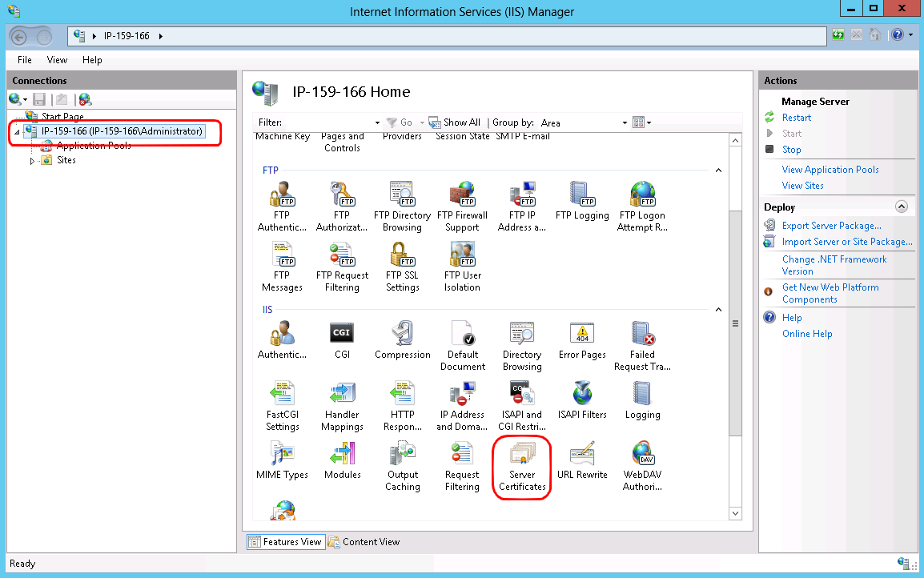The height and width of the screenshot is (578, 924).
Task: Switch to Content View tab
Action: (x=364, y=542)
